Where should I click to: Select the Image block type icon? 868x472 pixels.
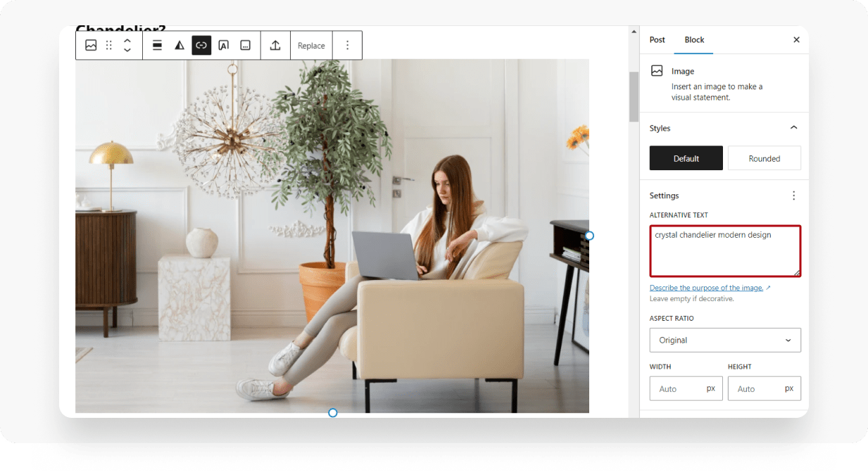click(x=91, y=45)
